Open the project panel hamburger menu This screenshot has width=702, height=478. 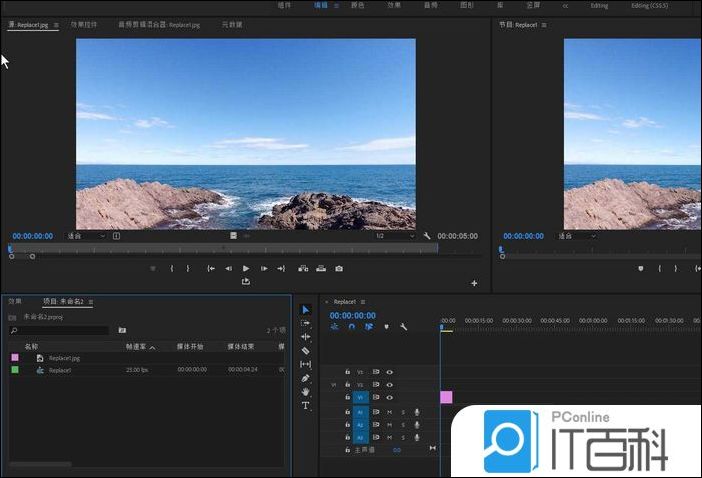pos(91,301)
